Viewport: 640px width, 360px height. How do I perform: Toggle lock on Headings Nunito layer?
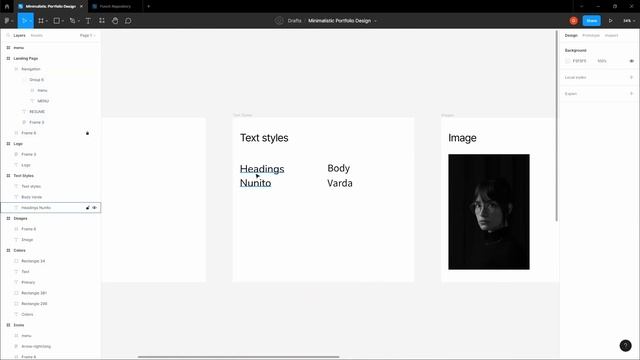(x=87, y=208)
